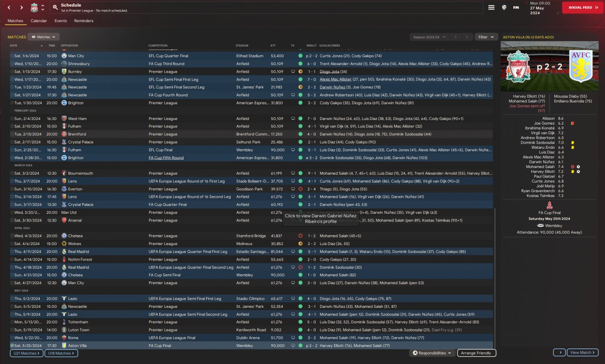Click the match list vertical scrollbar
Viewport: 605px width, 364px height.
(x=494, y=279)
